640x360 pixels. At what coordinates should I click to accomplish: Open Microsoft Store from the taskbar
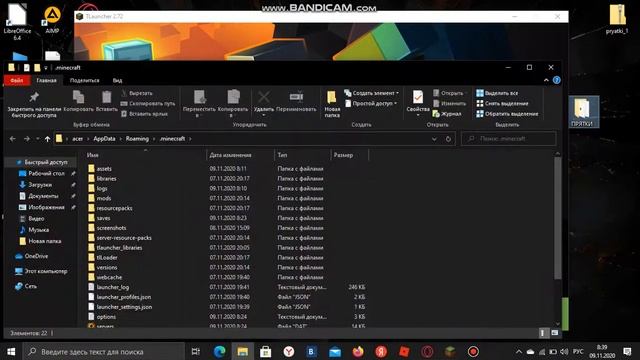coord(266,351)
